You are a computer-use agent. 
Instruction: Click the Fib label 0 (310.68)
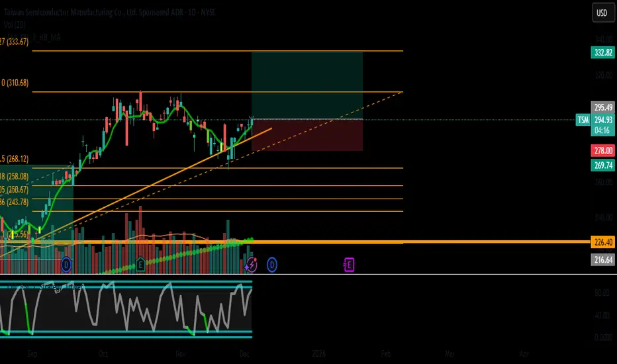[15, 83]
